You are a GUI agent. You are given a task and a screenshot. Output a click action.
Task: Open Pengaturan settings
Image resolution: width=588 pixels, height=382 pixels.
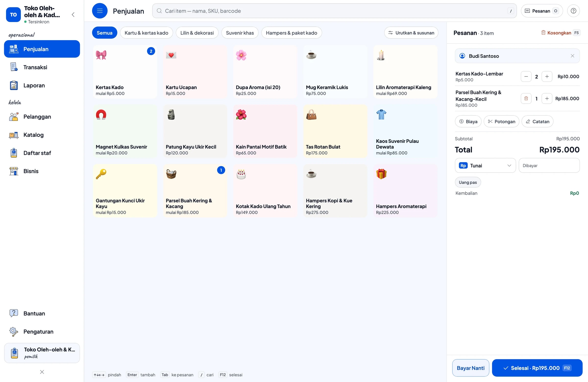[42, 332]
